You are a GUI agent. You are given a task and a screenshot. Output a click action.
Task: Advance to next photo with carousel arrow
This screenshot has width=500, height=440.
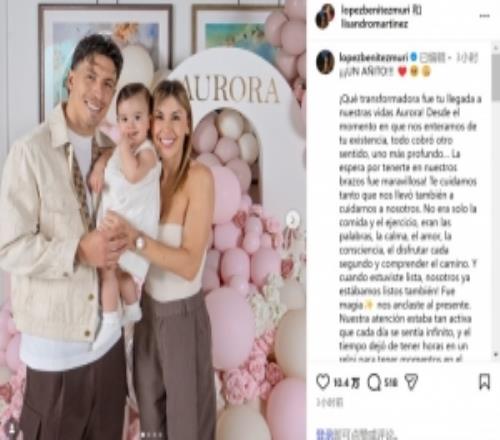coord(293,219)
